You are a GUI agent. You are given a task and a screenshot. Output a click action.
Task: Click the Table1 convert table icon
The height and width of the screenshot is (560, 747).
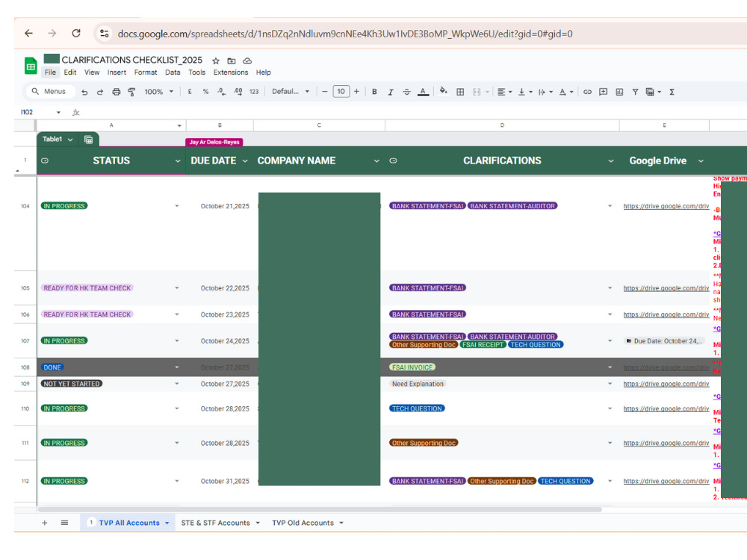point(89,140)
